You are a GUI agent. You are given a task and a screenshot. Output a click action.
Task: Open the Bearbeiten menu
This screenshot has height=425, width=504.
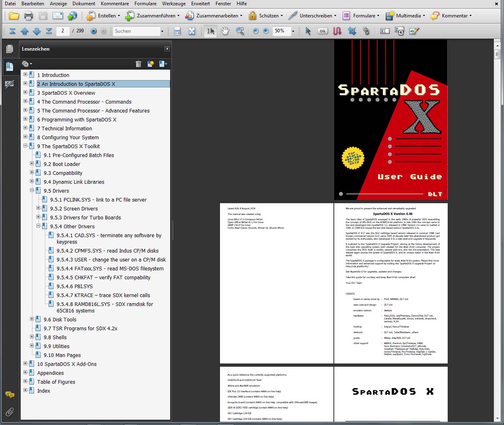click(x=33, y=4)
